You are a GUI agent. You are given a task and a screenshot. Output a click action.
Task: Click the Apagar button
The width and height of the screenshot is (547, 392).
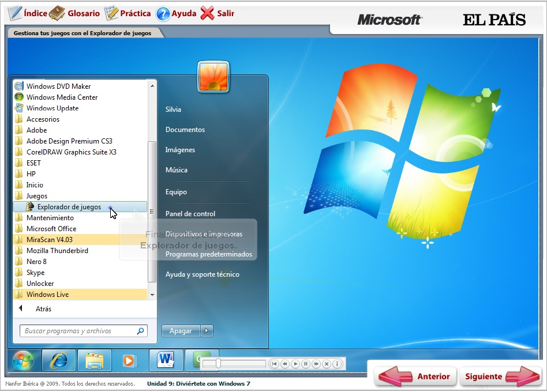pyautogui.click(x=181, y=331)
